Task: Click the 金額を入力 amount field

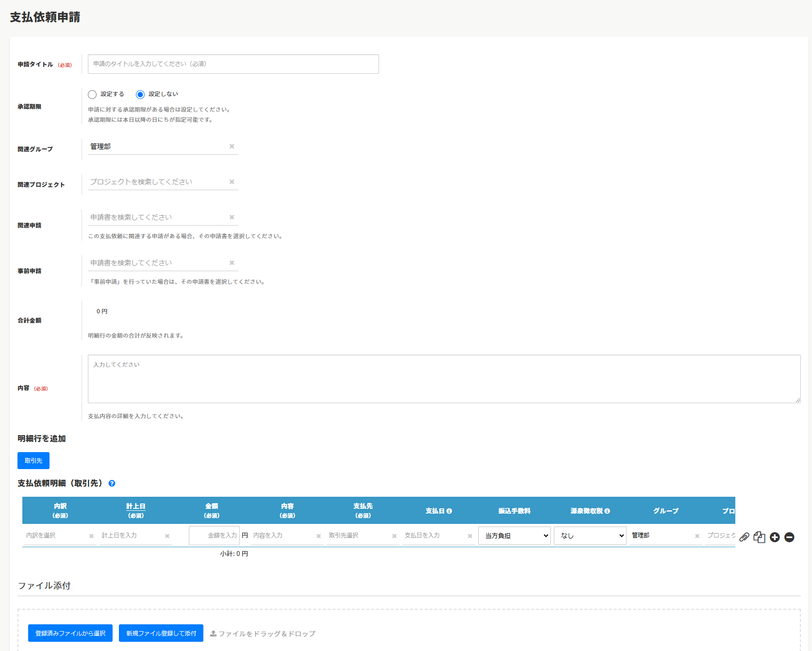Action: pos(214,536)
